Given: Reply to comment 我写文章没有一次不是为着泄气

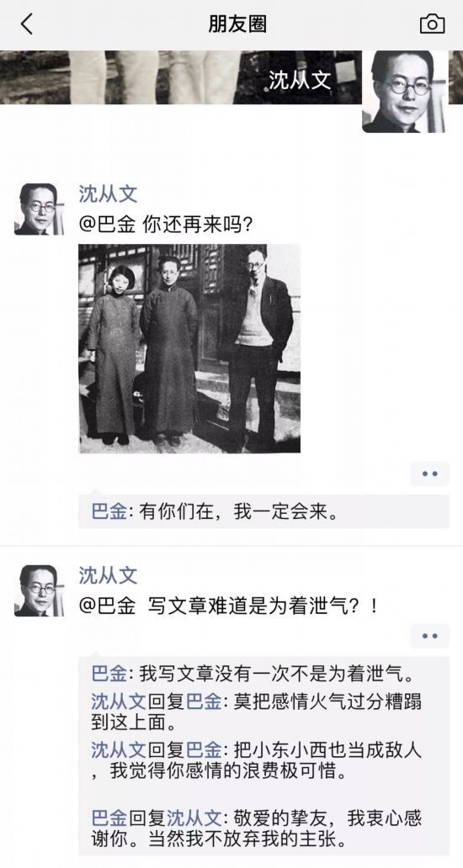Looking at the screenshot, I should pyautogui.click(x=253, y=675).
